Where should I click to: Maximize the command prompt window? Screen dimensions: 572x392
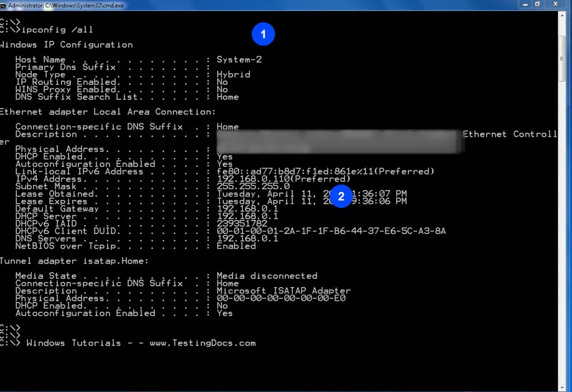point(537,4)
